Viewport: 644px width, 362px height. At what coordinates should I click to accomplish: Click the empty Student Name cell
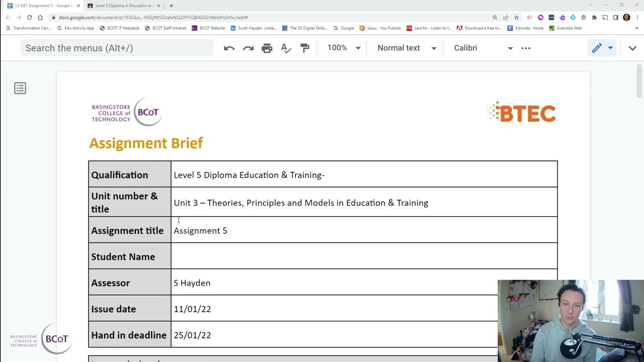[x=364, y=256]
